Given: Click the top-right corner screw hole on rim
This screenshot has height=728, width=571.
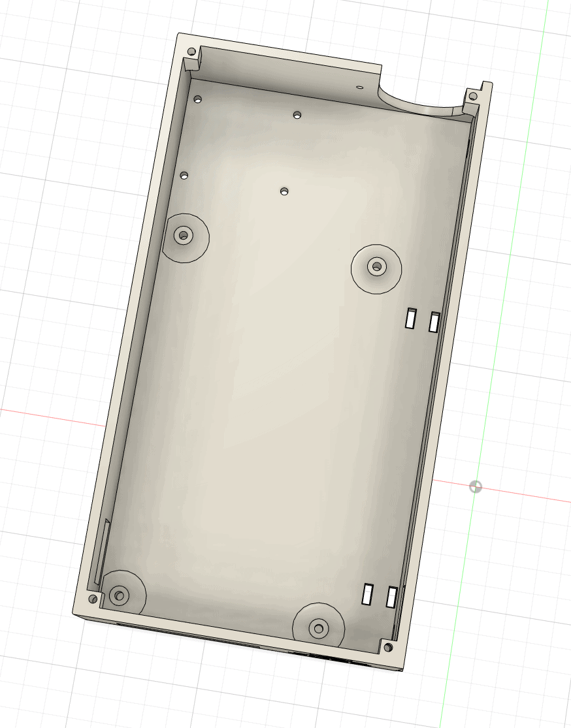Looking at the screenshot, I should tap(472, 97).
